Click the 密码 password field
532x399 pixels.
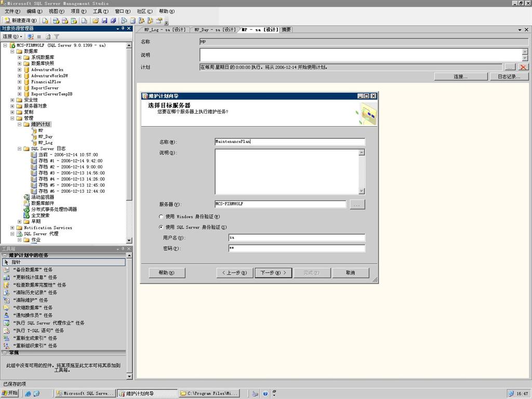(297, 248)
